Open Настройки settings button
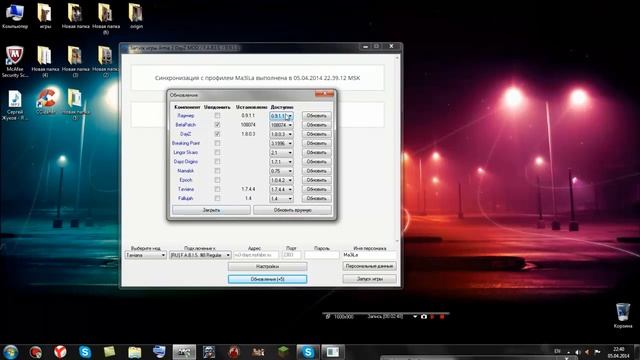 tap(267, 267)
